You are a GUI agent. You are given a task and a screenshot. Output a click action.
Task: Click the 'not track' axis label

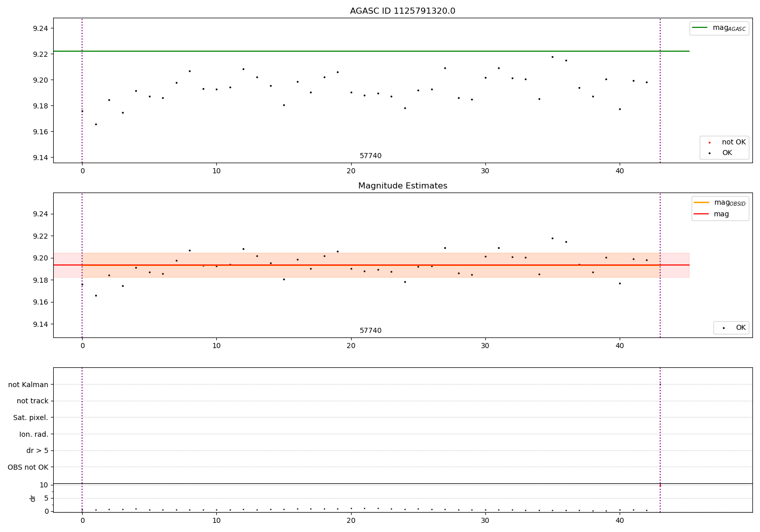[x=32, y=401]
